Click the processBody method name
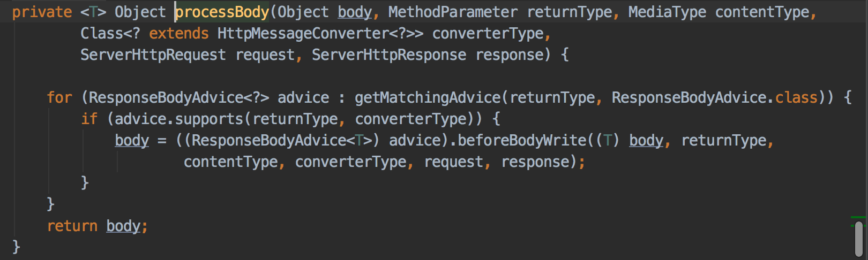Screen dimensions: 868x260 click(222, 12)
